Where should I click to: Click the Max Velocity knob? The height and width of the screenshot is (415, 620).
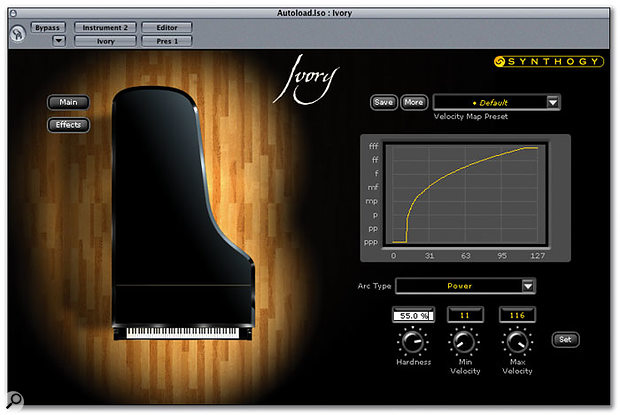(517, 342)
